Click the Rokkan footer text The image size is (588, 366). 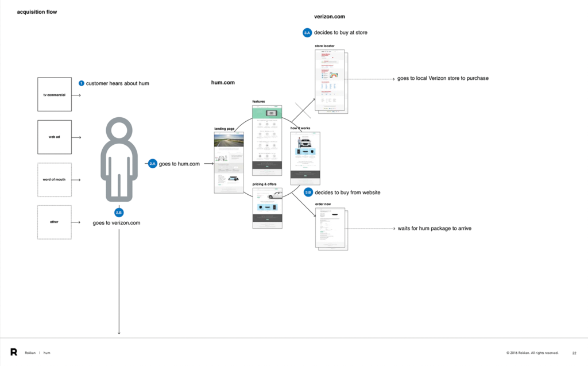(x=30, y=353)
